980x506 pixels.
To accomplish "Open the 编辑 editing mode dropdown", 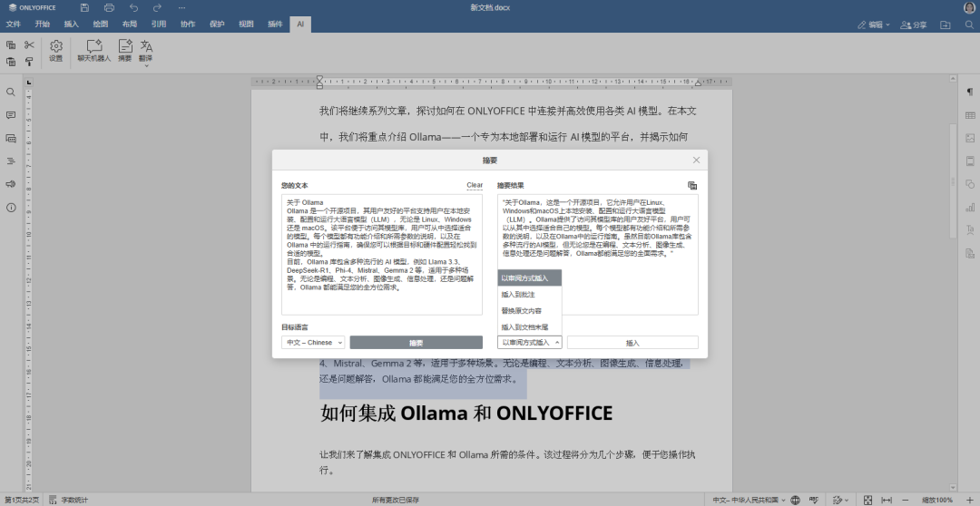I will (874, 25).
